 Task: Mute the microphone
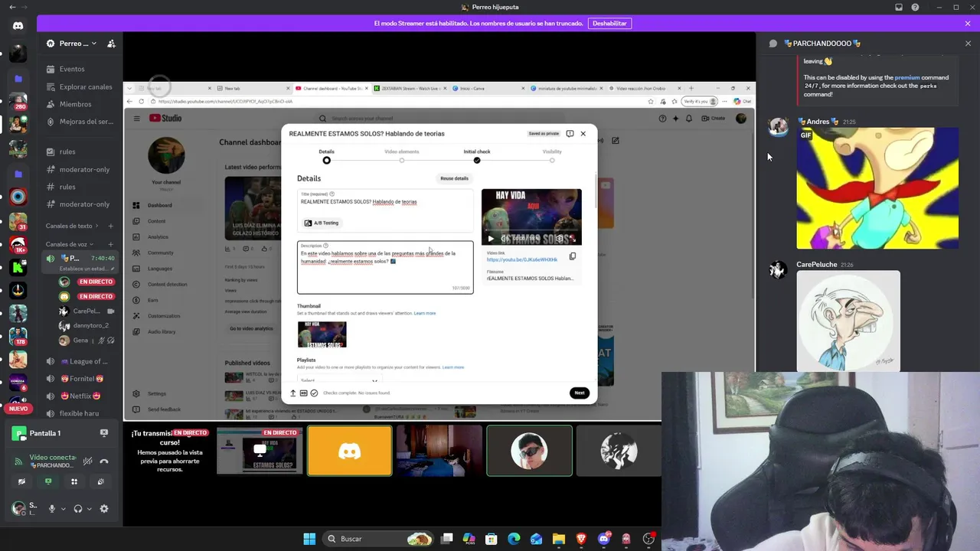[x=52, y=509]
